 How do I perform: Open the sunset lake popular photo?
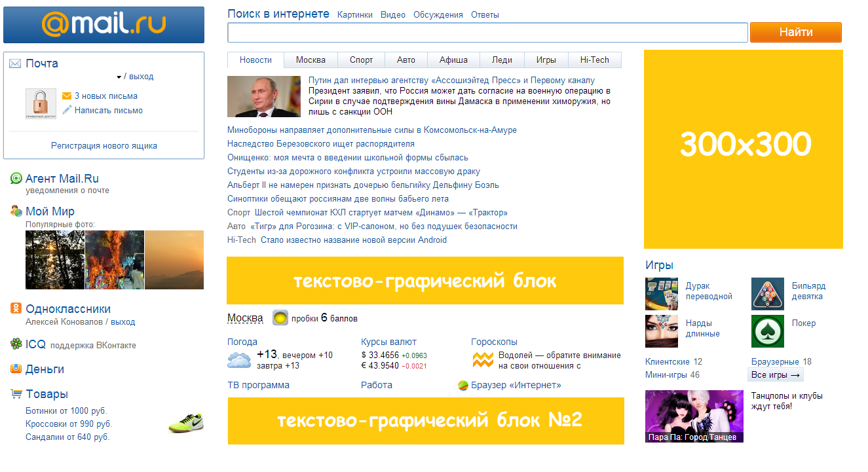pos(55,260)
